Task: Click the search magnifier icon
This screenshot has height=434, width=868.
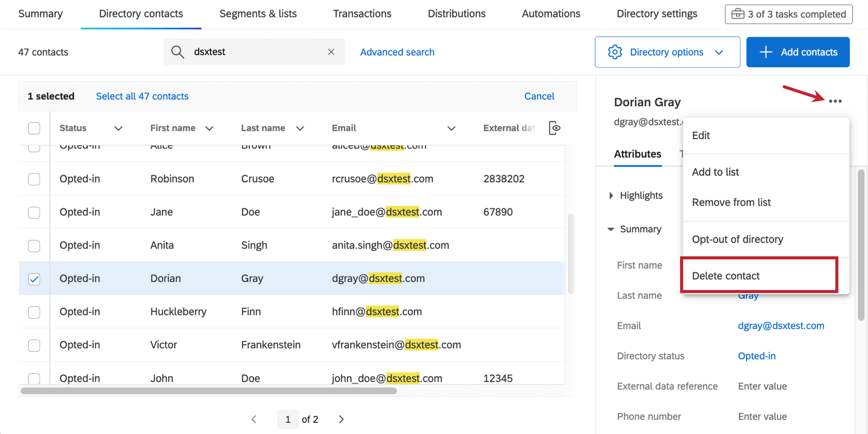Action: coord(178,52)
